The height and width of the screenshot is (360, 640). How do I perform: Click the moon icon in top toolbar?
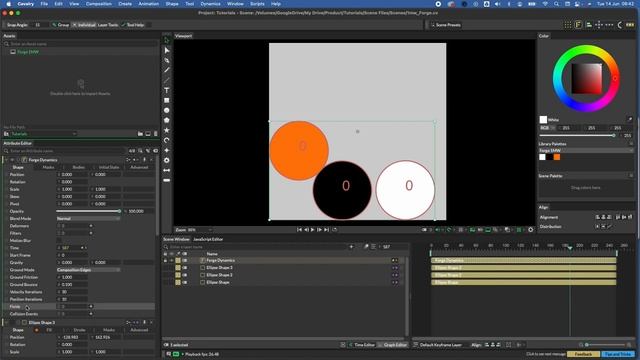[619, 25]
